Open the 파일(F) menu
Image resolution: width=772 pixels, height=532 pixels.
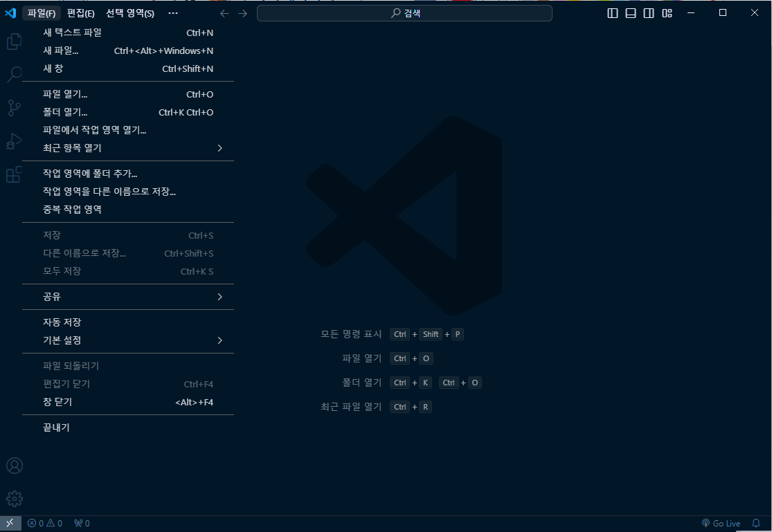click(42, 13)
